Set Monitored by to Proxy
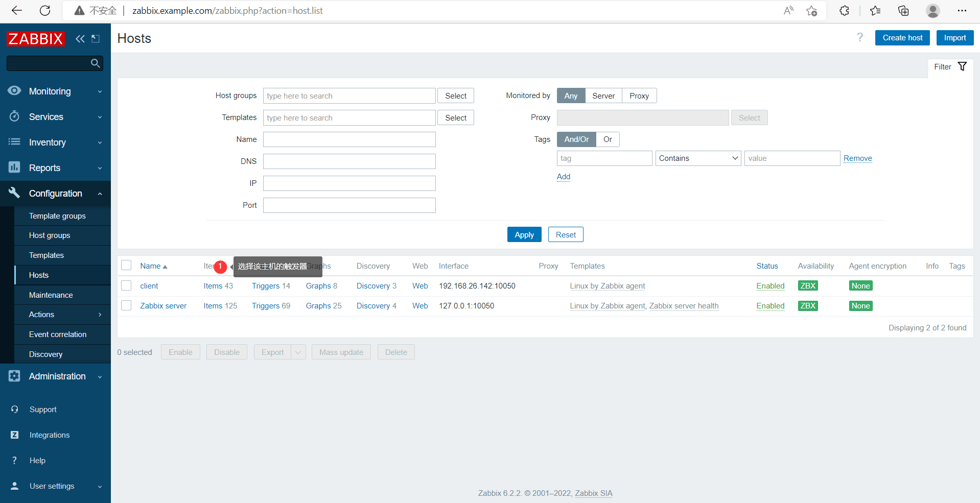 click(639, 95)
